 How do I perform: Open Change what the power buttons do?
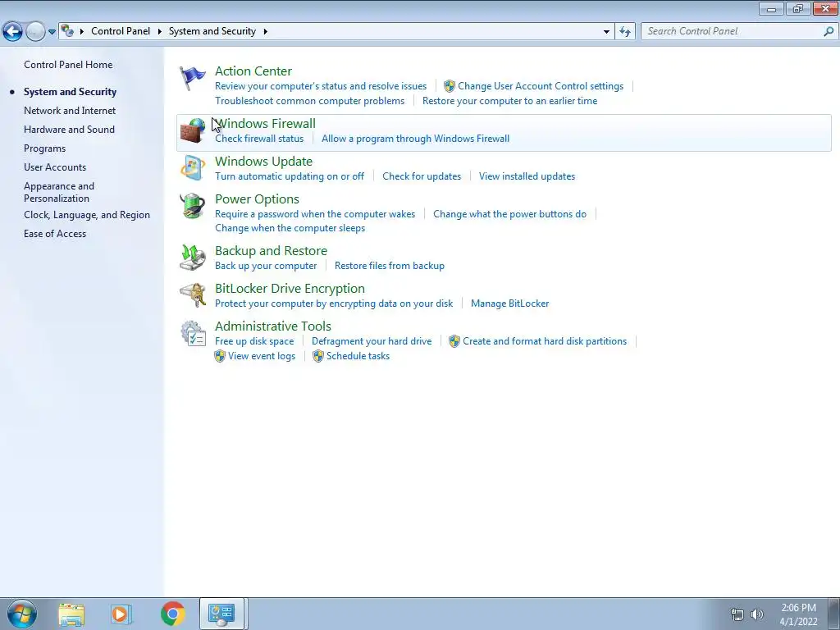(510, 214)
